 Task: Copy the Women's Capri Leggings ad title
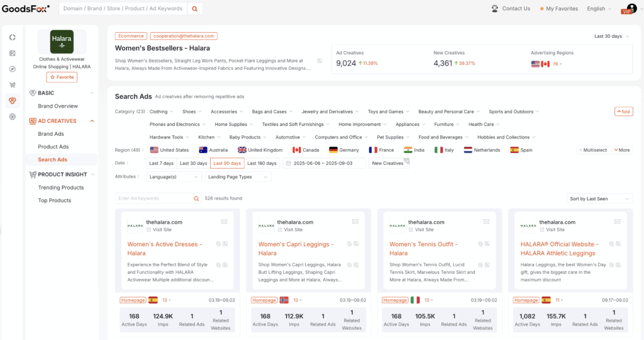coord(350,244)
